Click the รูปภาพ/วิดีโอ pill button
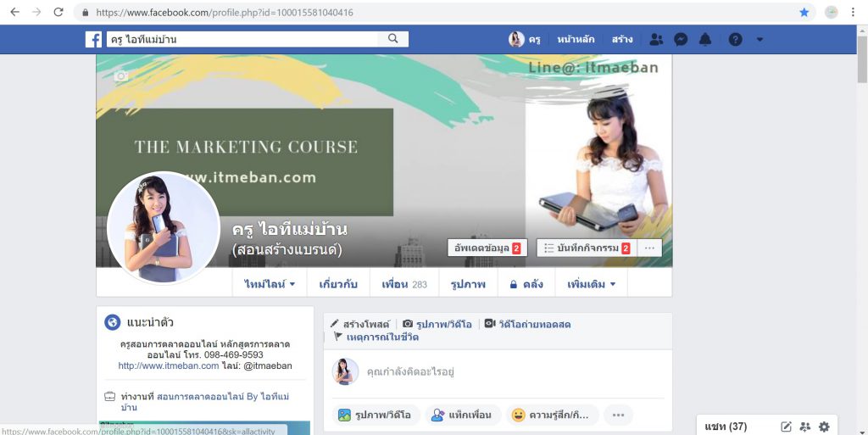 click(376, 415)
